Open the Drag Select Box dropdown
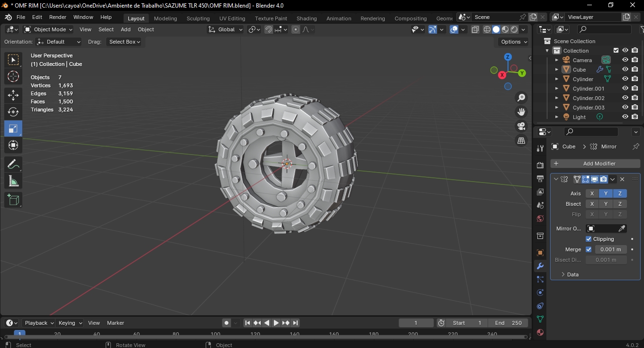644x348 pixels. click(124, 42)
